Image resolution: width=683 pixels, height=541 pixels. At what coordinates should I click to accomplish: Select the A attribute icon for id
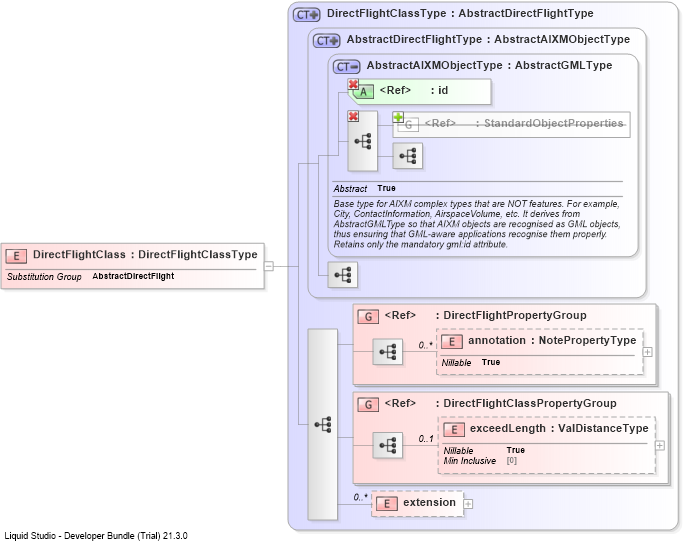pyautogui.click(x=363, y=92)
